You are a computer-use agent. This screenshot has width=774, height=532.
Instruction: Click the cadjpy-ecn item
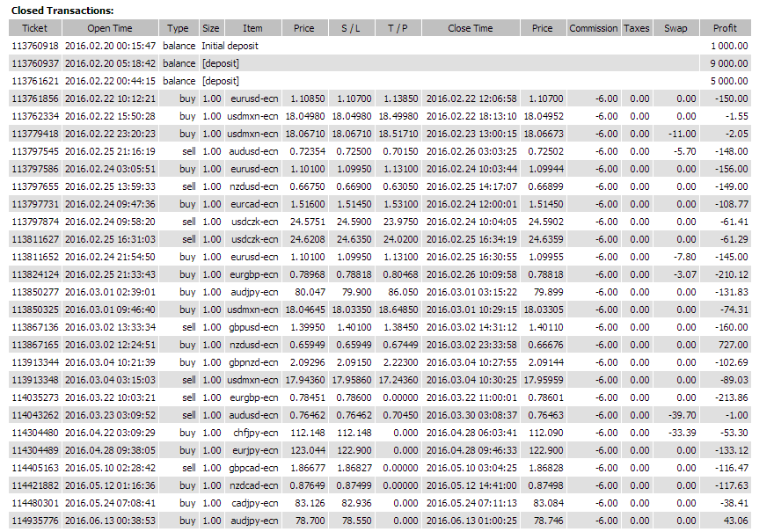pyautogui.click(x=255, y=503)
